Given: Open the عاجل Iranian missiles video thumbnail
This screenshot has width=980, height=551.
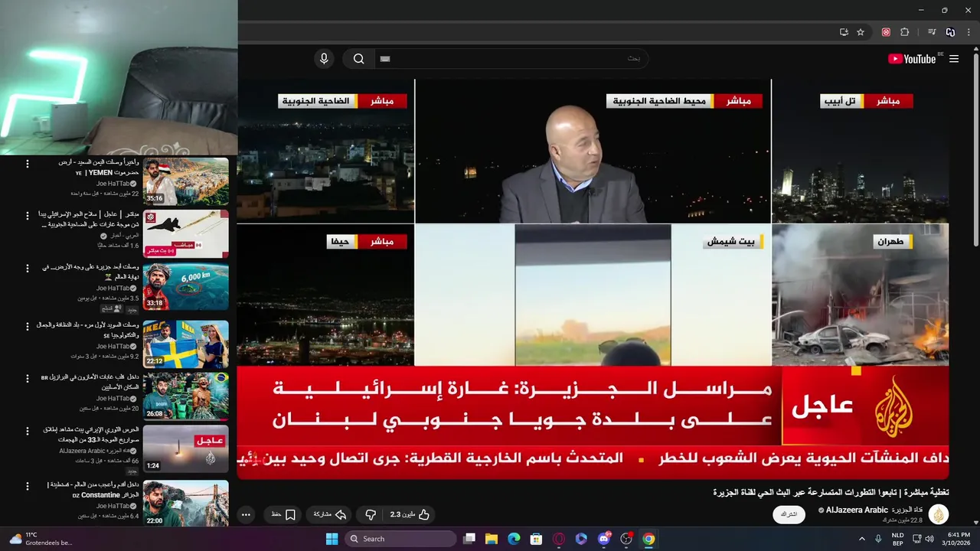Looking at the screenshot, I should pos(185,449).
